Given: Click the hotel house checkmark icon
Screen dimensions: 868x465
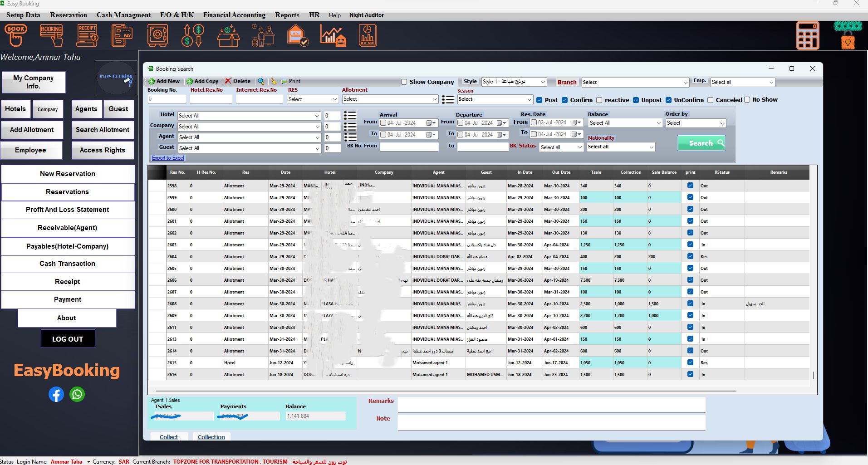Looking at the screenshot, I should pos(298,35).
